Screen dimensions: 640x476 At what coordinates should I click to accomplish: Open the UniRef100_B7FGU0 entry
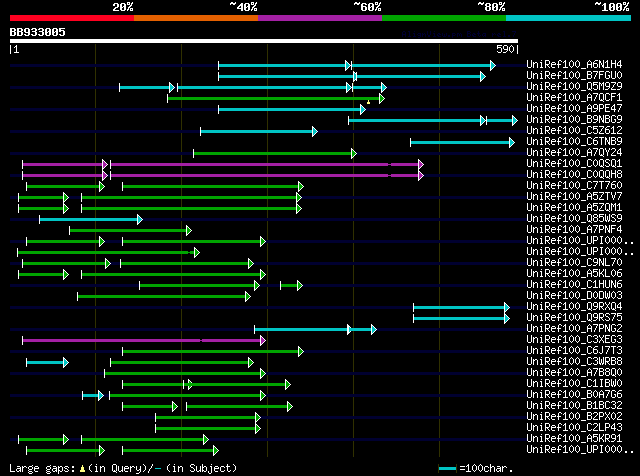click(574, 76)
